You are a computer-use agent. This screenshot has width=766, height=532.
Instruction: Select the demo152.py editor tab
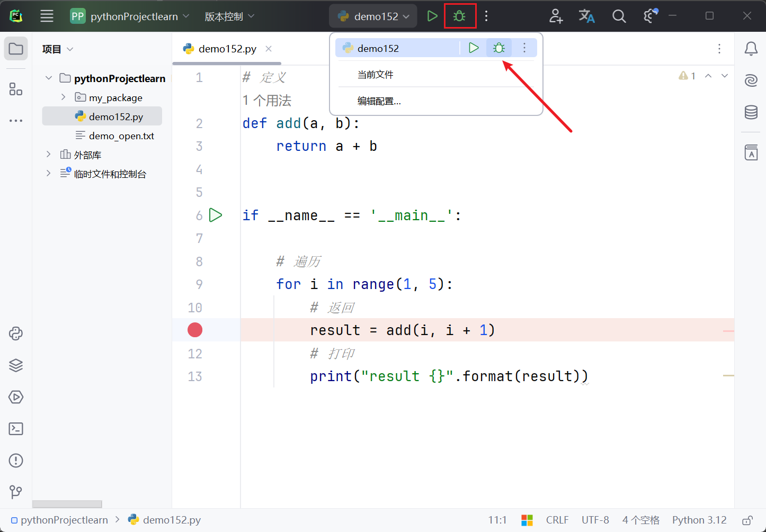click(x=227, y=49)
